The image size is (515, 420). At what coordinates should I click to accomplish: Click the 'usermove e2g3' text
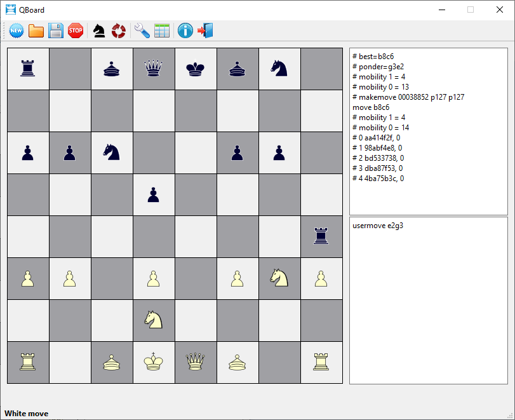(x=378, y=226)
